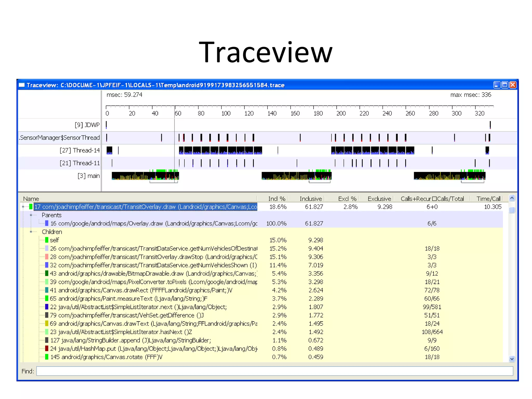
Task: Click the 100 tick on the timeline ruler
Action: (x=226, y=113)
